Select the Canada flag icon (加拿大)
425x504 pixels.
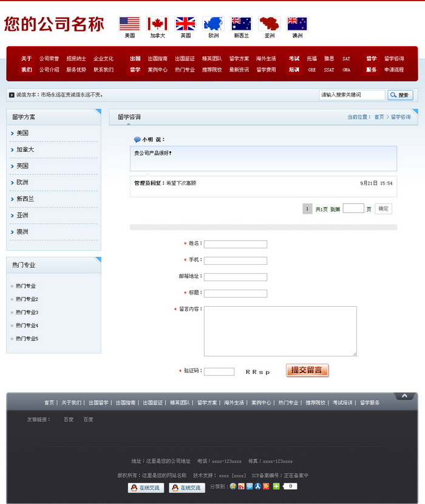coord(157,24)
